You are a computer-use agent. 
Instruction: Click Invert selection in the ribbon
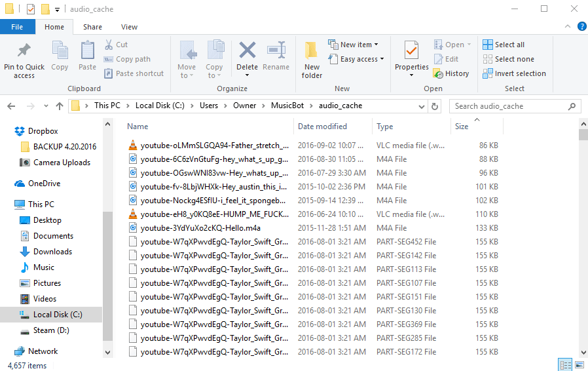point(514,73)
